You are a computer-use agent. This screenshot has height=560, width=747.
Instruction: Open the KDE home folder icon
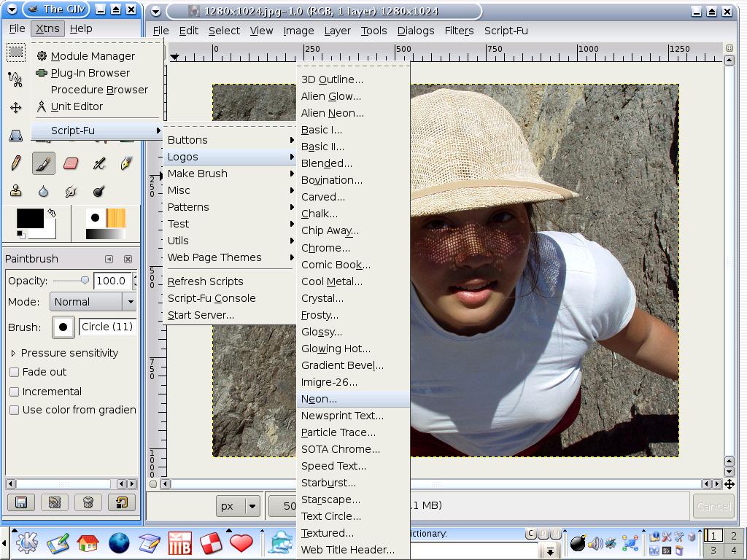pos(88,543)
